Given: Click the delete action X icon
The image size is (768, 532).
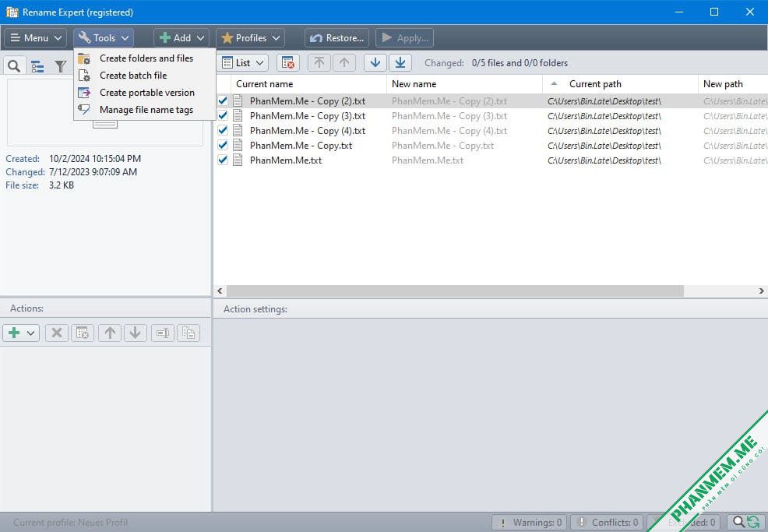Looking at the screenshot, I should pos(57,333).
